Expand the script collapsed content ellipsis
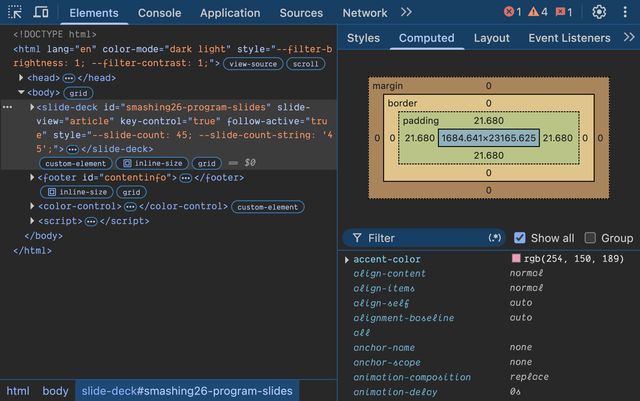Image resolution: width=640 pixels, height=401 pixels. click(91, 222)
